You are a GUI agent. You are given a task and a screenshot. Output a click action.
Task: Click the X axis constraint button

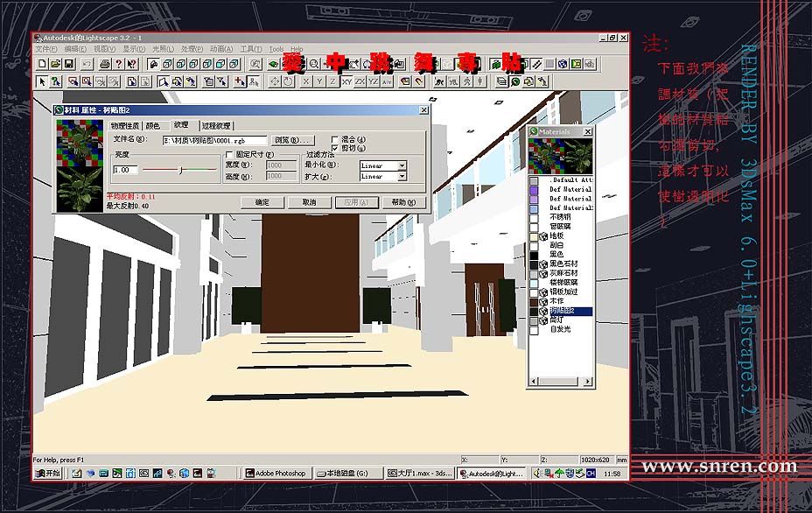click(306, 81)
